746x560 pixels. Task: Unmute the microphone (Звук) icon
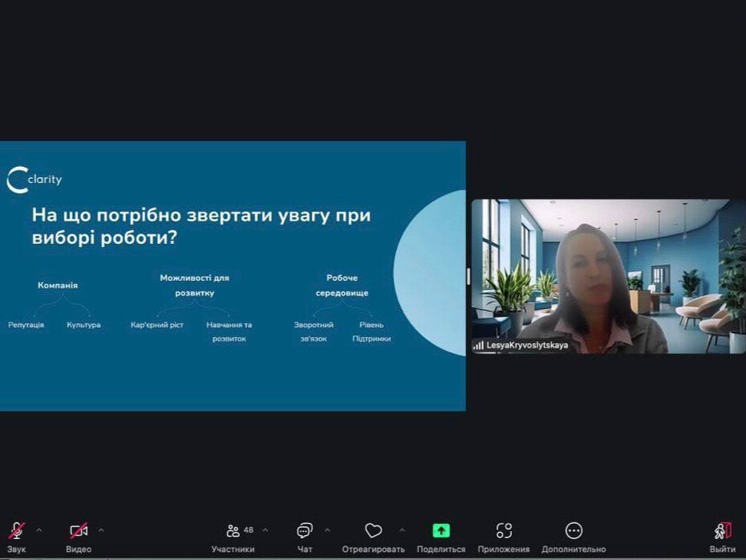pyautogui.click(x=17, y=530)
